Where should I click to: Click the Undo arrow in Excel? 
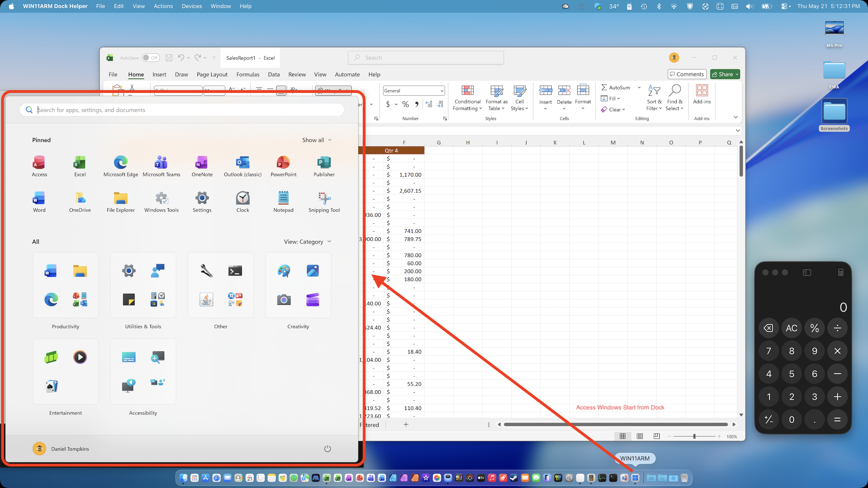(x=181, y=58)
